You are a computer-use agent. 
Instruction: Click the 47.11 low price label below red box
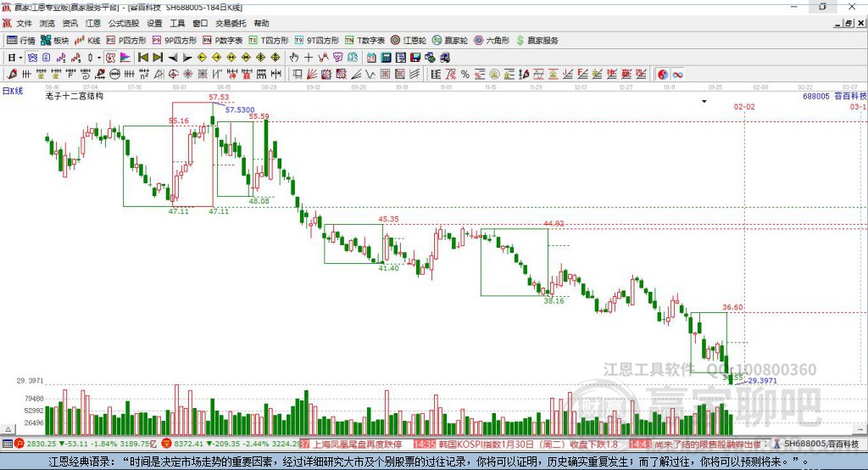[219, 211]
